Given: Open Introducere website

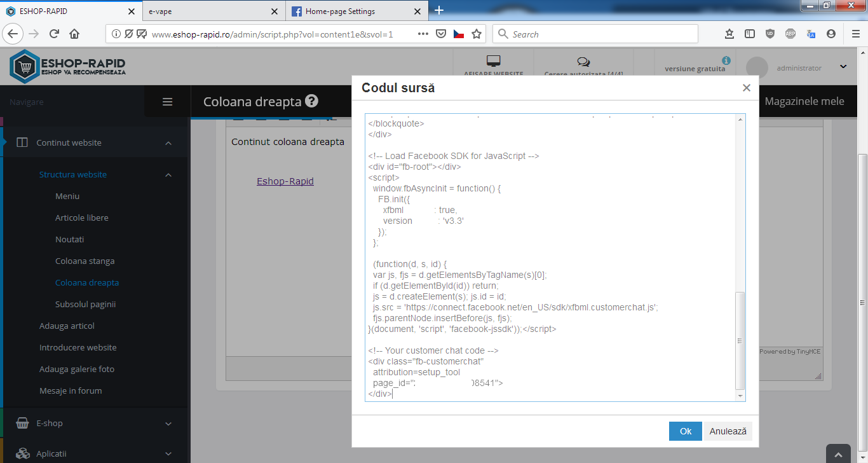Looking at the screenshot, I should click(78, 348).
